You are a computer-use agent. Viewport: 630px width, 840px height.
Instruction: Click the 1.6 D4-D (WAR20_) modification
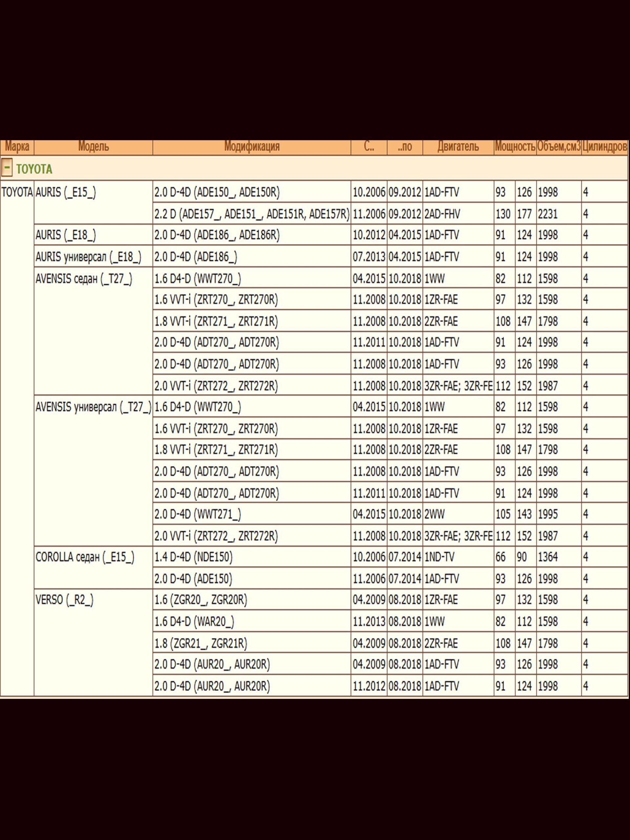[194, 622]
